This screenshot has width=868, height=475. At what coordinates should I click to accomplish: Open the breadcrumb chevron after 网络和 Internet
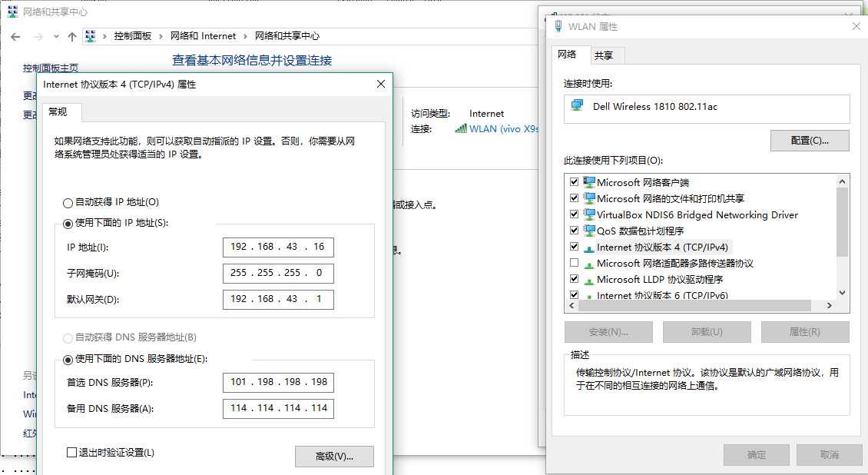(244, 35)
